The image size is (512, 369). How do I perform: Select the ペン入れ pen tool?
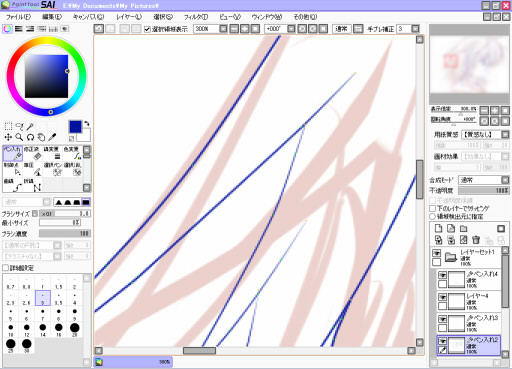point(13,153)
